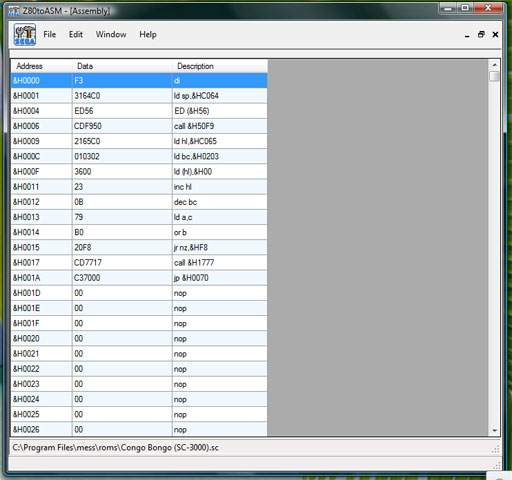The width and height of the screenshot is (512, 480).
Task: Click the Description column header
Action: [220, 66]
